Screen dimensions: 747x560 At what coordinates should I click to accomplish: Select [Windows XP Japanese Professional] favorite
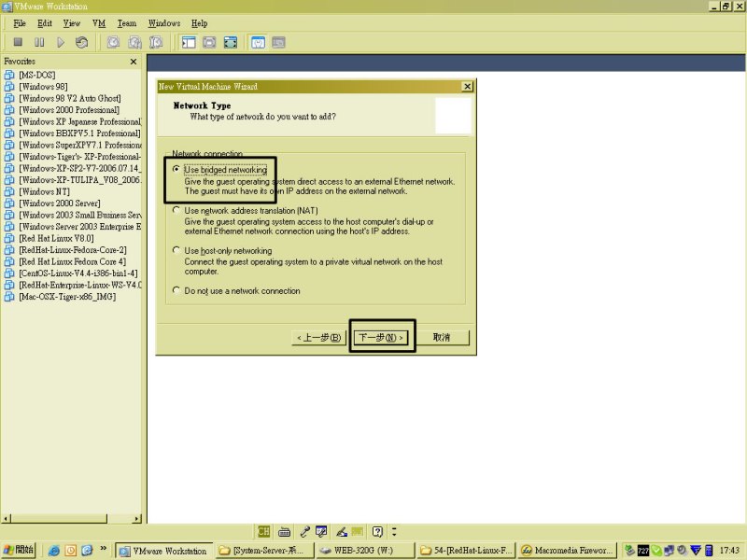coord(80,121)
